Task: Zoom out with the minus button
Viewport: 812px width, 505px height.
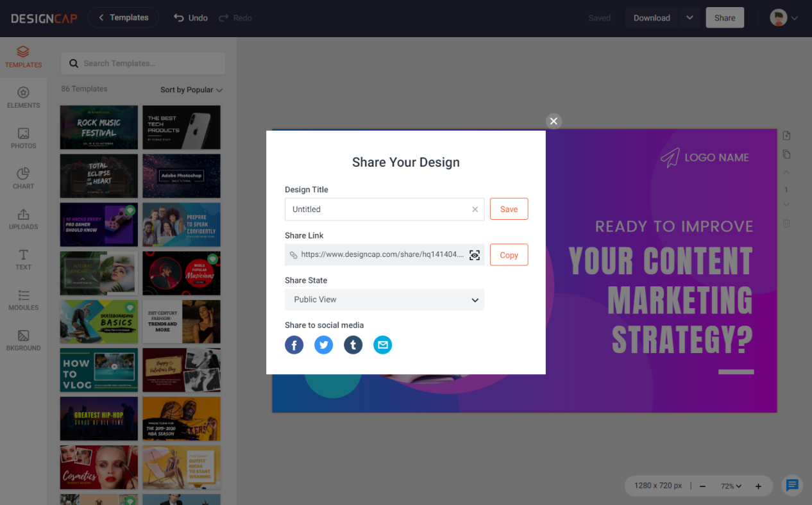Action: tap(702, 486)
